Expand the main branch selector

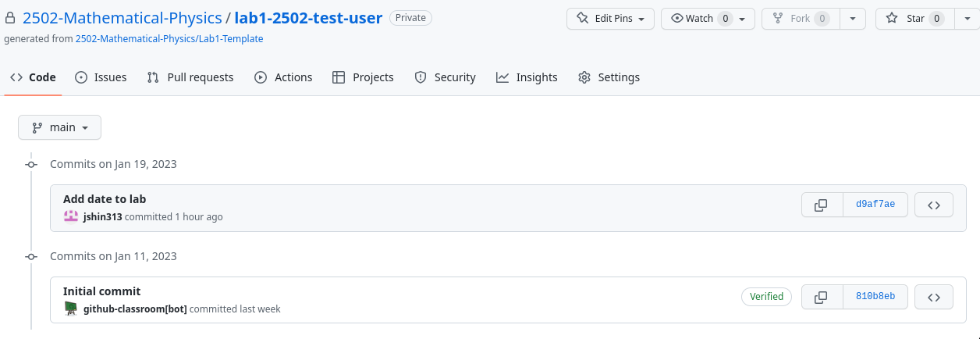pyautogui.click(x=60, y=127)
